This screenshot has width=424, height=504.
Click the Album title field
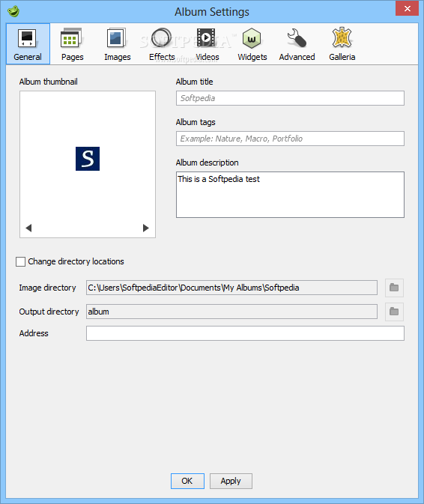coord(290,98)
